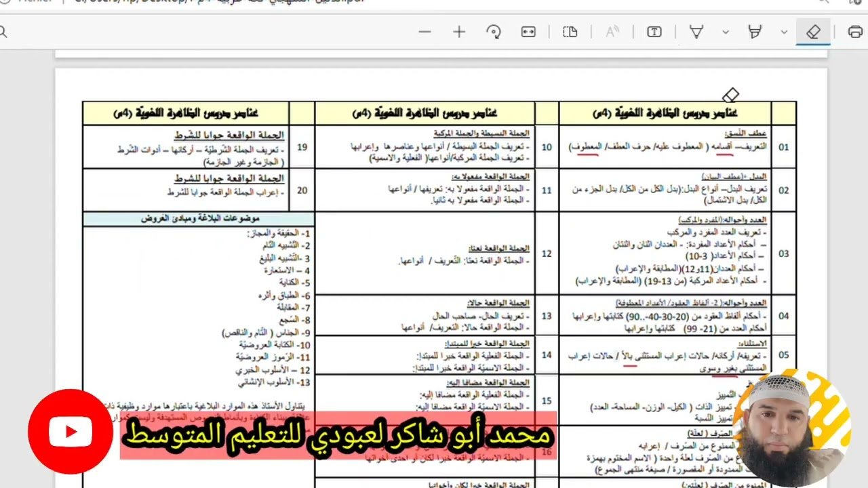Start read aloud for the document
This screenshot has width=868, height=488.
(612, 32)
